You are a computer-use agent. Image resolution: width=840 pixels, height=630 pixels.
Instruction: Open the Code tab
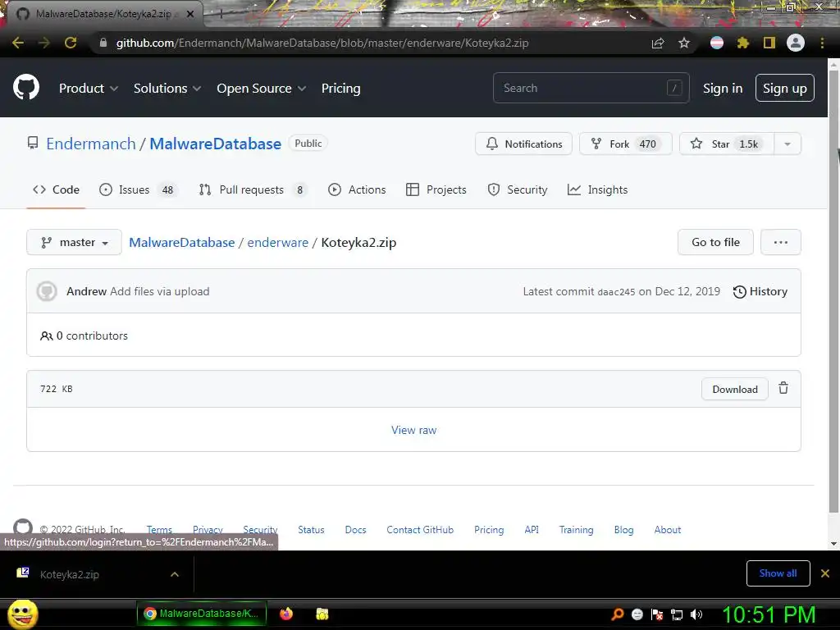(x=56, y=189)
